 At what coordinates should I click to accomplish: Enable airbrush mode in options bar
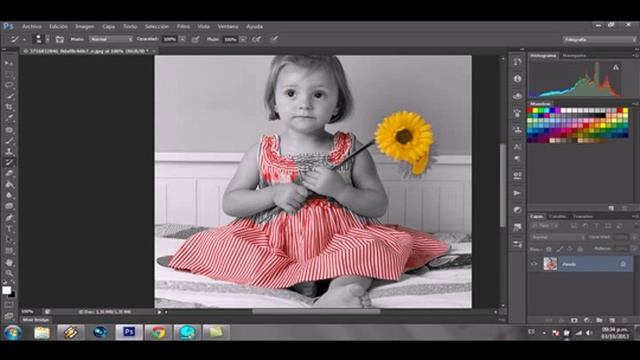[x=256, y=39]
